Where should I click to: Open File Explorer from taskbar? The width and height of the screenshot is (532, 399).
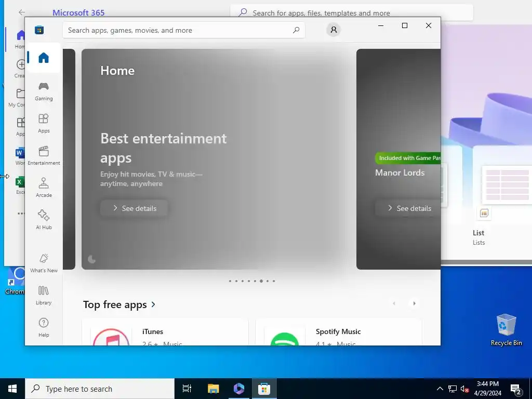click(x=214, y=389)
